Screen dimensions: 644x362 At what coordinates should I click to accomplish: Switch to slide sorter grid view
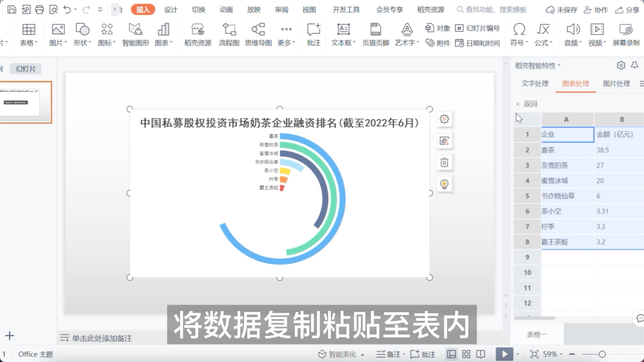tap(466, 354)
